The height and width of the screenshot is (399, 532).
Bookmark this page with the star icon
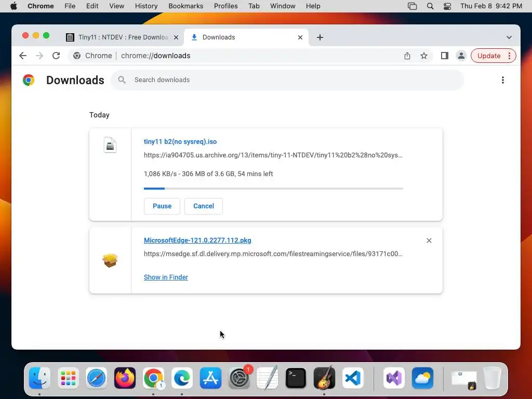point(424,56)
